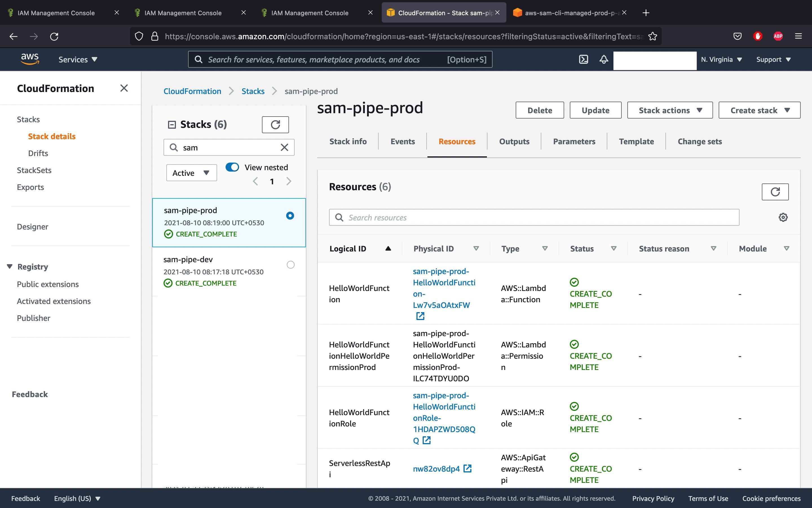Refresh the Resources table

point(775,192)
